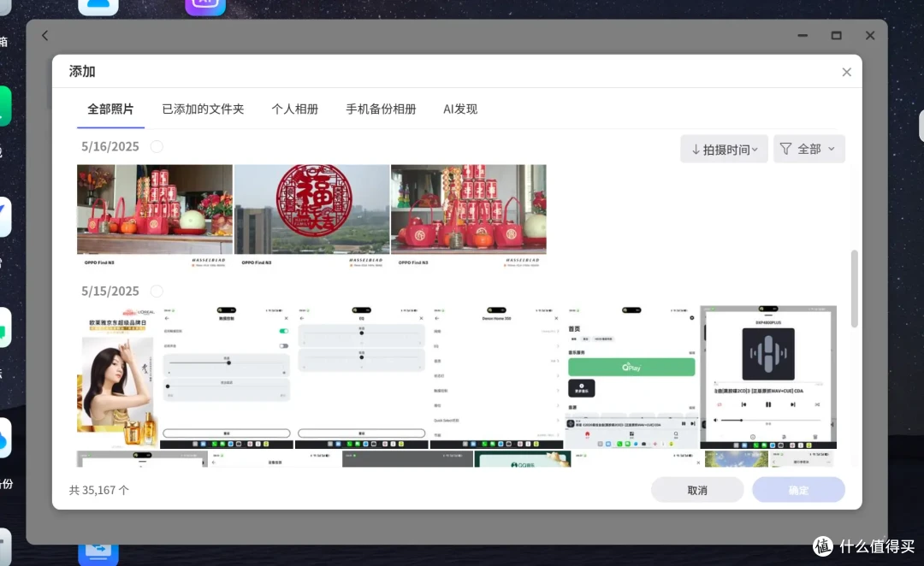924x566 pixels.
Task: Minimize the photo app window
Action: (803, 35)
